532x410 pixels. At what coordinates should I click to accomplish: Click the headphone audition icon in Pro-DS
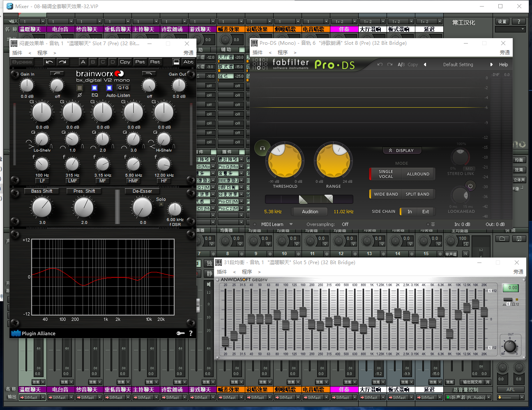coord(262,148)
